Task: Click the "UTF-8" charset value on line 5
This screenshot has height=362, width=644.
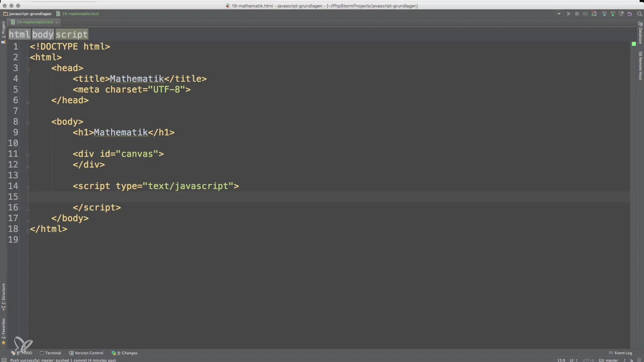Action: (166, 89)
